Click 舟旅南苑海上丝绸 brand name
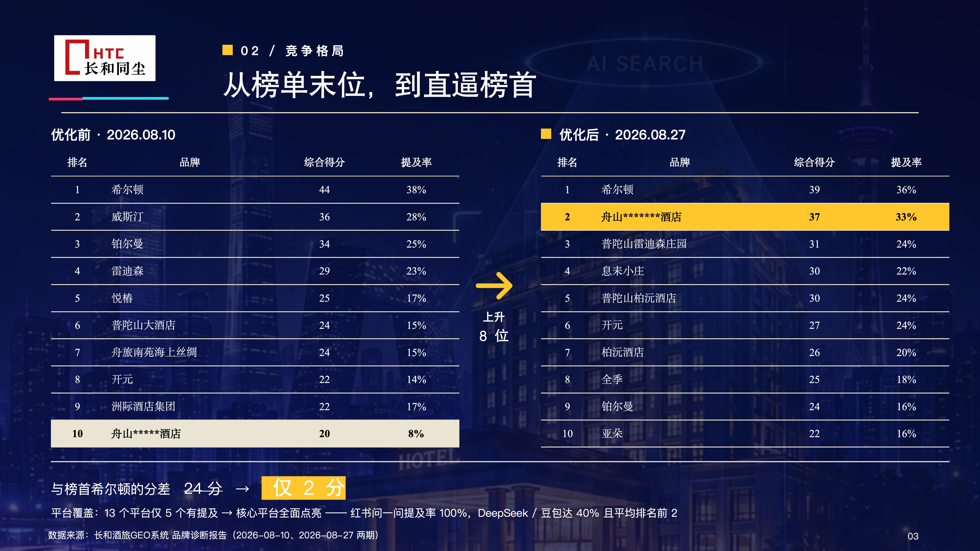Screen dimensions: 980x551 (154, 352)
